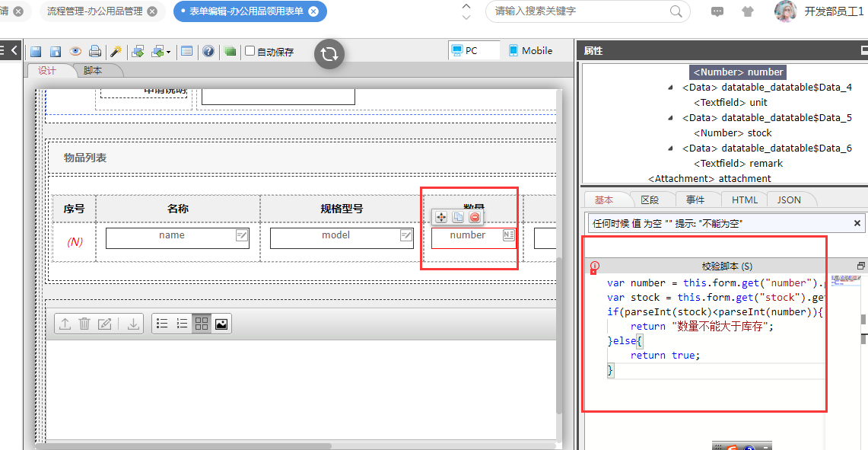Switch to the 设计 tab
868x450 pixels.
click(48, 70)
